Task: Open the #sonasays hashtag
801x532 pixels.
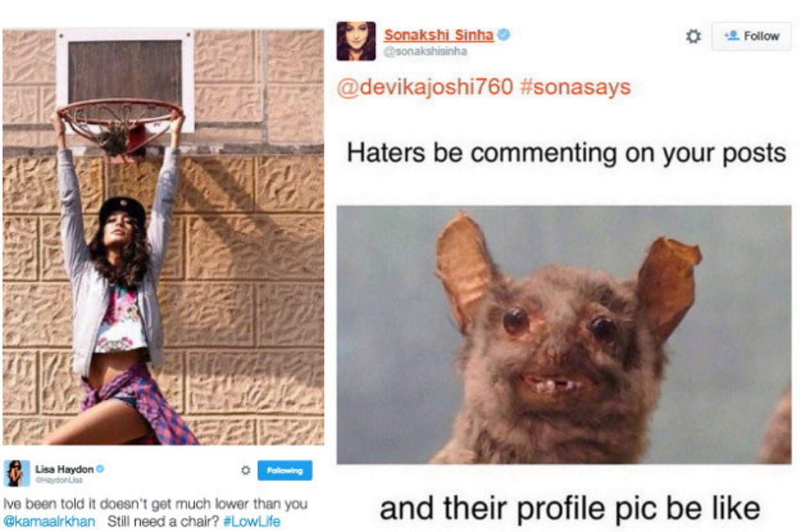Action: 575,87
